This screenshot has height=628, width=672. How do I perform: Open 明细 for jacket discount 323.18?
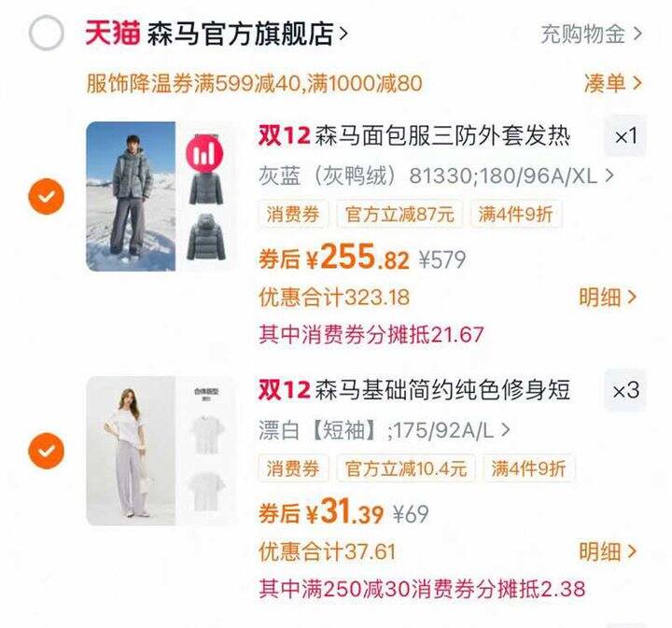[x=608, y=297]
